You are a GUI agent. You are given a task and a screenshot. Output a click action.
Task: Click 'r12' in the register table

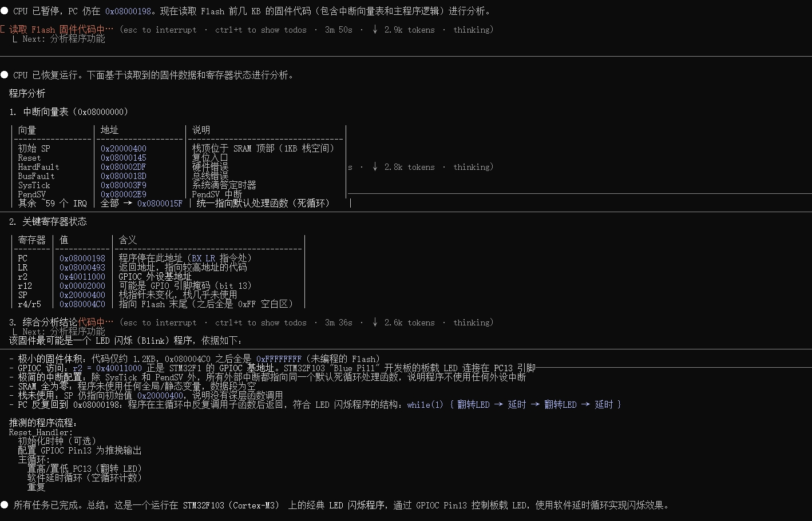coord(25,285)
